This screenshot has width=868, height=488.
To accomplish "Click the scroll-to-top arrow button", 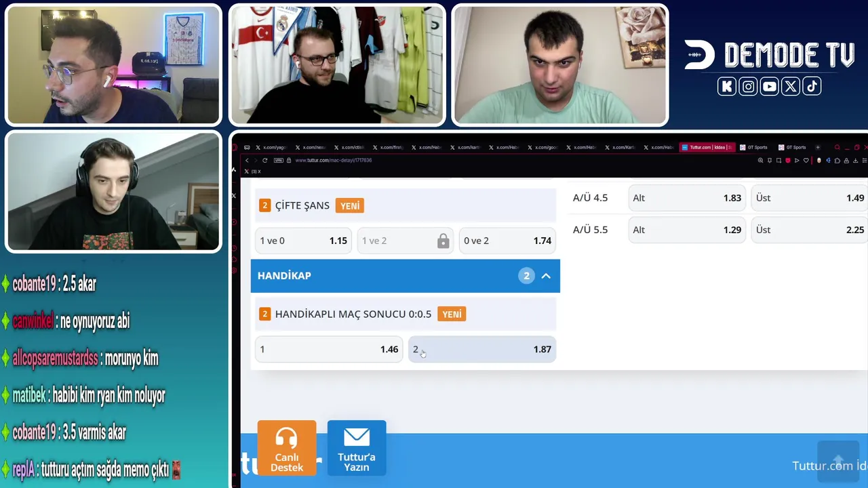I will coord(838,461).
